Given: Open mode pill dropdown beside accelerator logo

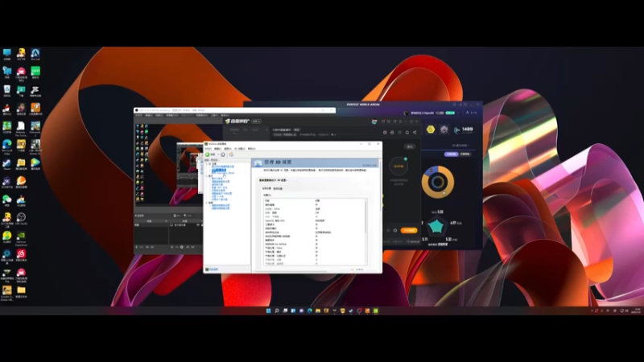Looking at the screenshot, I should pyautogui.click(x=256, y=121).
